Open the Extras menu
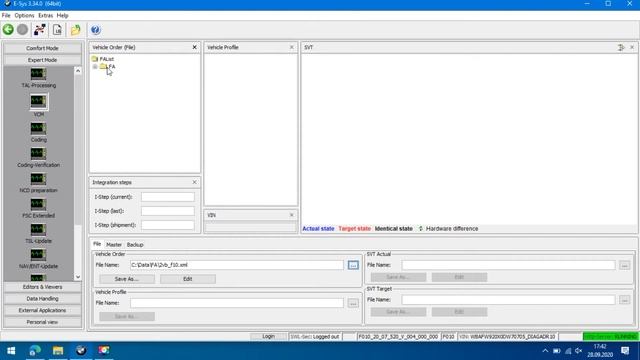 click(x=46, y=16)
